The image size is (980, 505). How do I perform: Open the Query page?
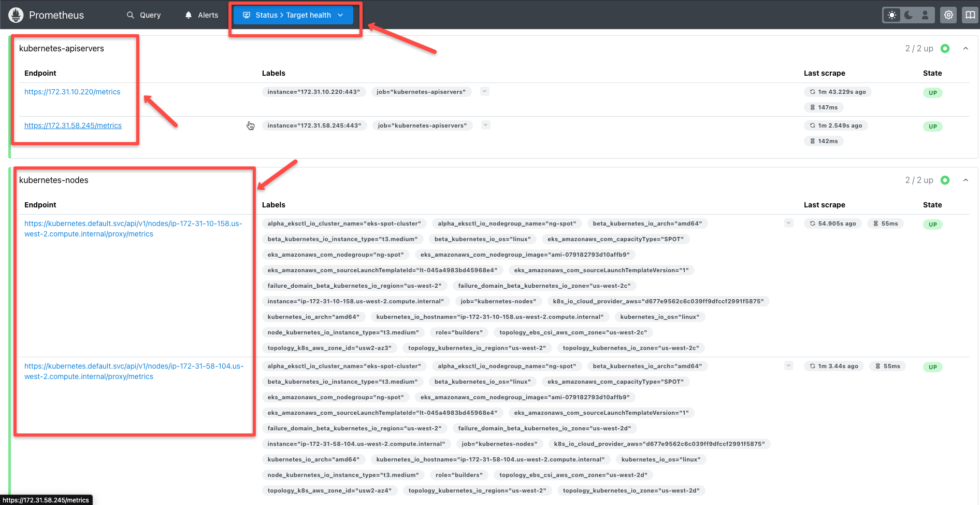tap(144, 15)
